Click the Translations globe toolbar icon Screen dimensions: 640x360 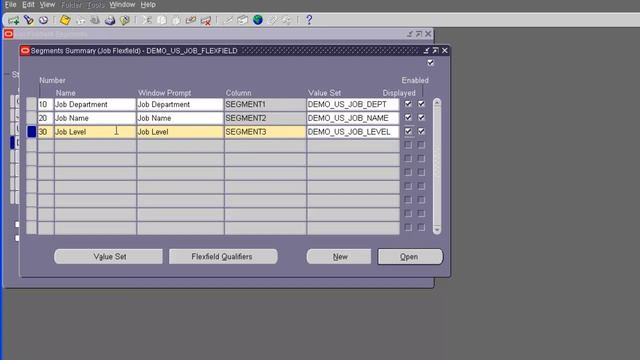258,20
